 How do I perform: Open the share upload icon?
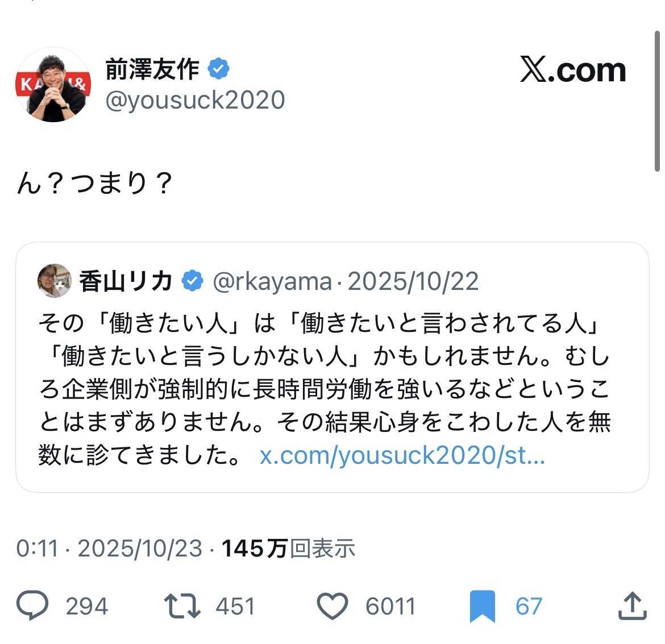632,606
